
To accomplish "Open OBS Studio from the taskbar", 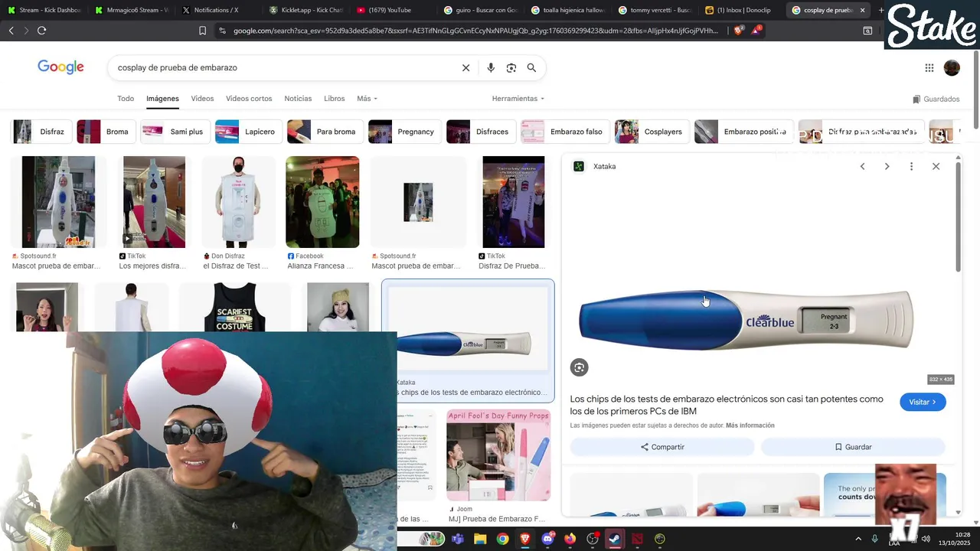I will pyautogui.click(x=593, y=539).
